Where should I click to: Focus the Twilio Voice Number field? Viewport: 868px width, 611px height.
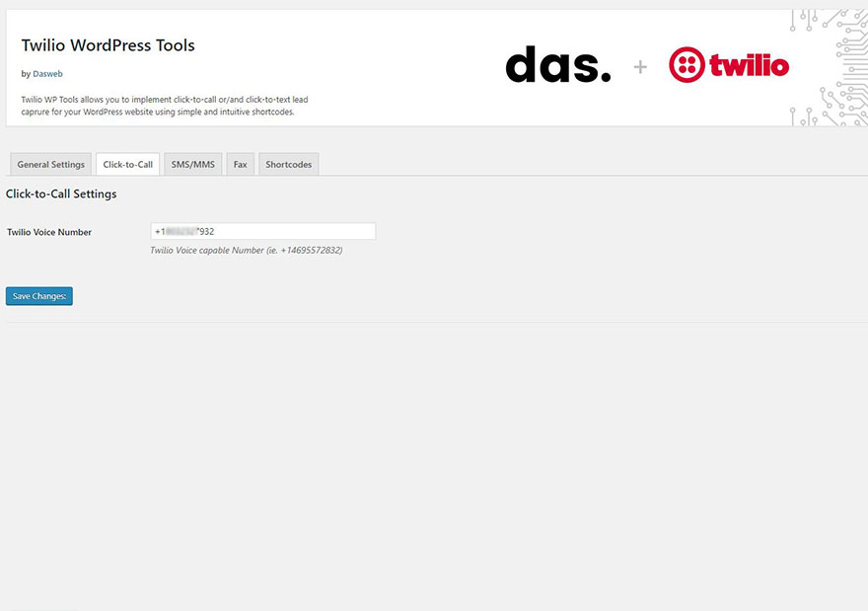(263, 231)
